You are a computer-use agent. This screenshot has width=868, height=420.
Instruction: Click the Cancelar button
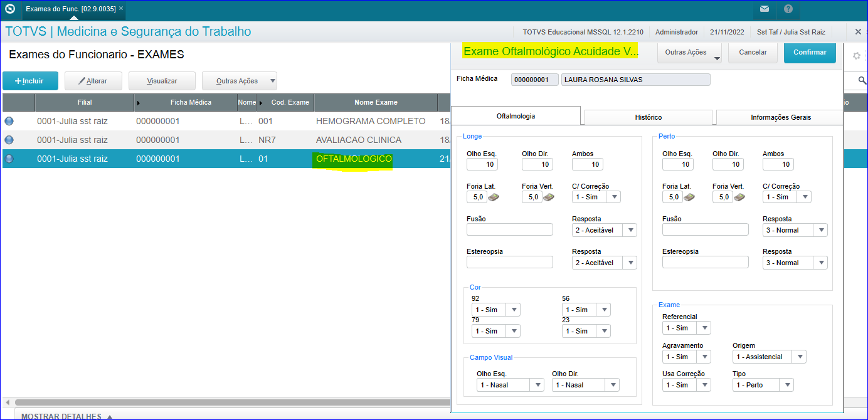(753, 53)
